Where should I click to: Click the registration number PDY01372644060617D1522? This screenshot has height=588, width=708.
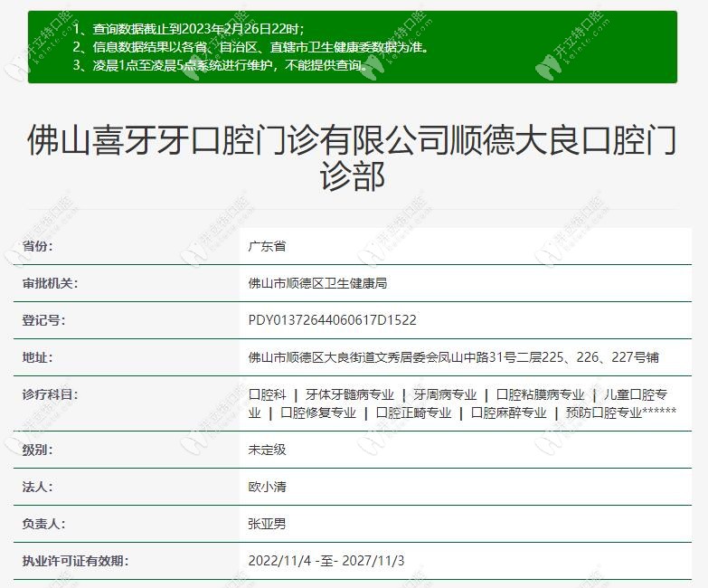pyautogui.click(x=332, y=320)
